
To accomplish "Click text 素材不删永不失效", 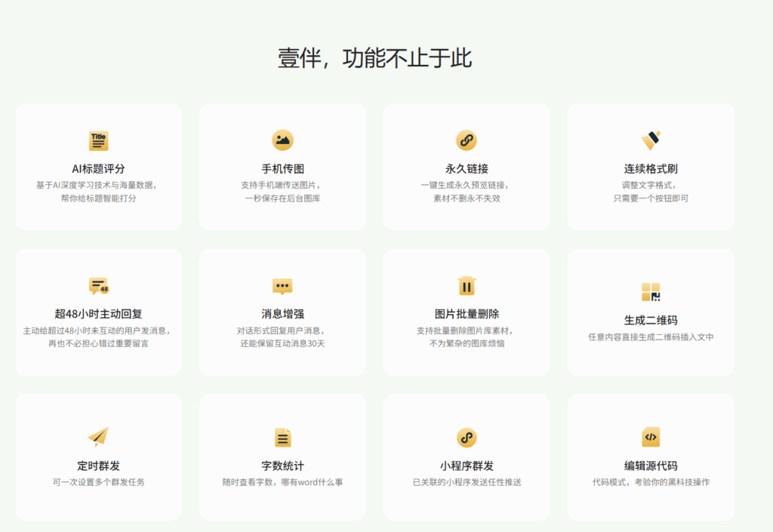I will [x=467, y=198].
